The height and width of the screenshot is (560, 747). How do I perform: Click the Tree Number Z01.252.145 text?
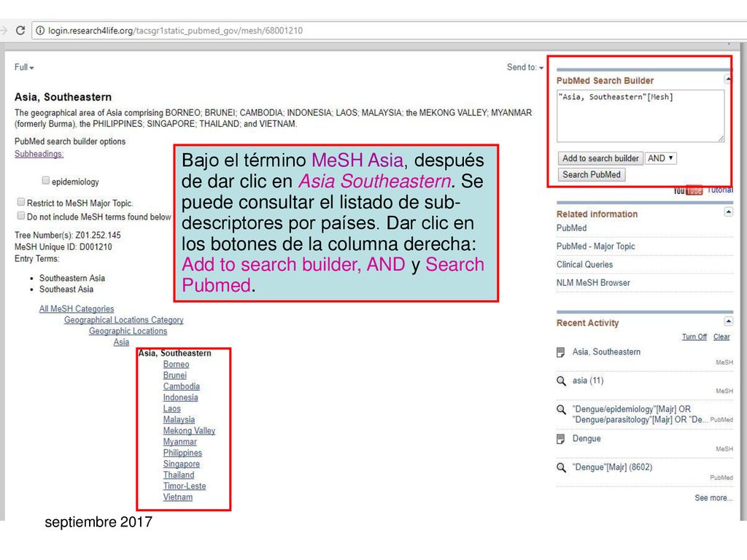tap(68, 236)
